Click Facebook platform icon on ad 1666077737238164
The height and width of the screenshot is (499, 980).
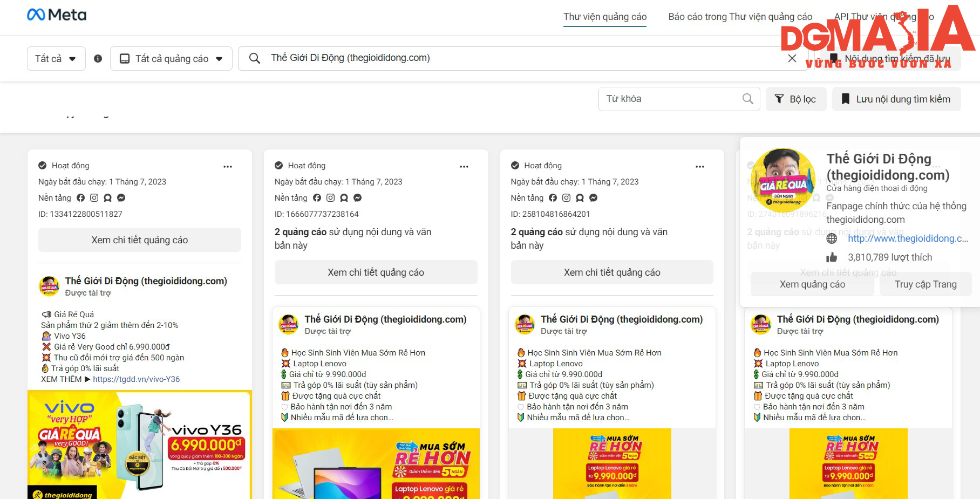pos(317,198)
